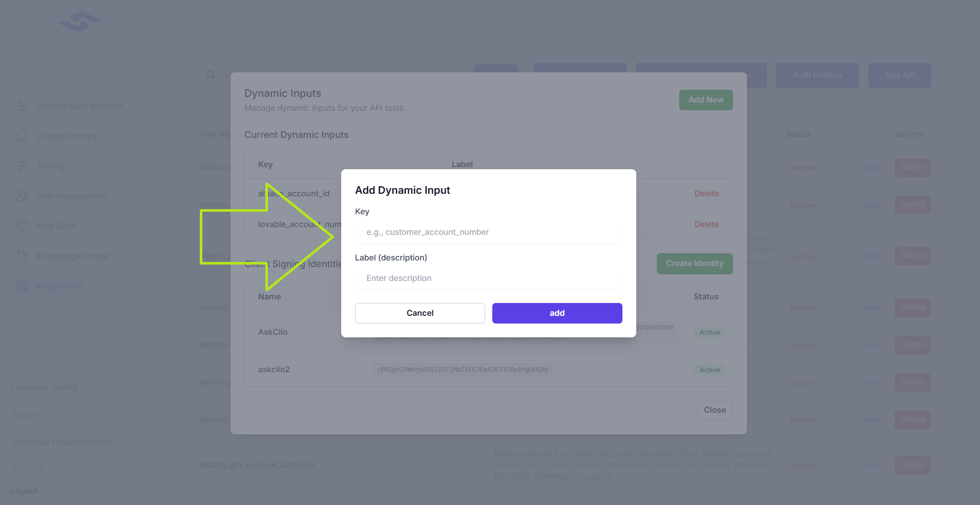Focus the Label description field
Image resolution: width=980 pixels, height=505 pixels.
pos(488,278)
